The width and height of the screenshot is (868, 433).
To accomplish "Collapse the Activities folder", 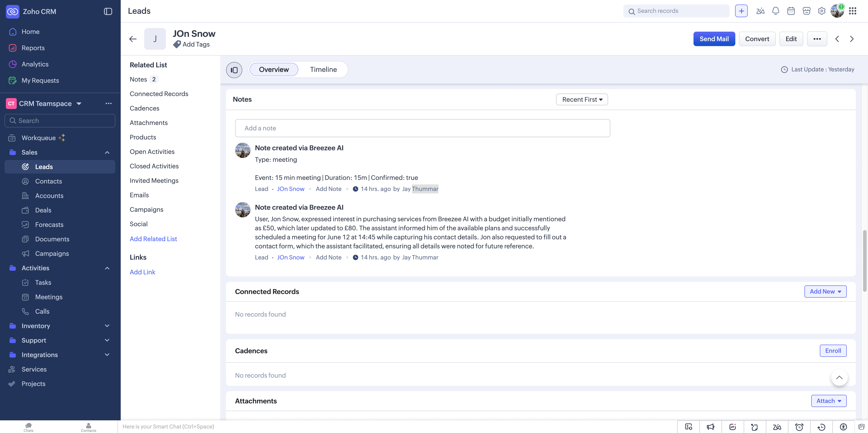I will pyautogui.click(x=107, y=268).
